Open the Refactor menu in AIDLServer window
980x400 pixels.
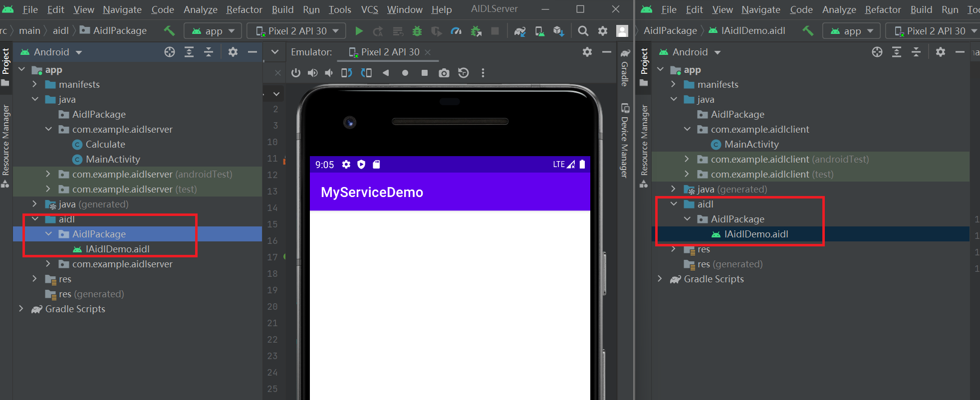pyautogui.click(x=244, y=9)
